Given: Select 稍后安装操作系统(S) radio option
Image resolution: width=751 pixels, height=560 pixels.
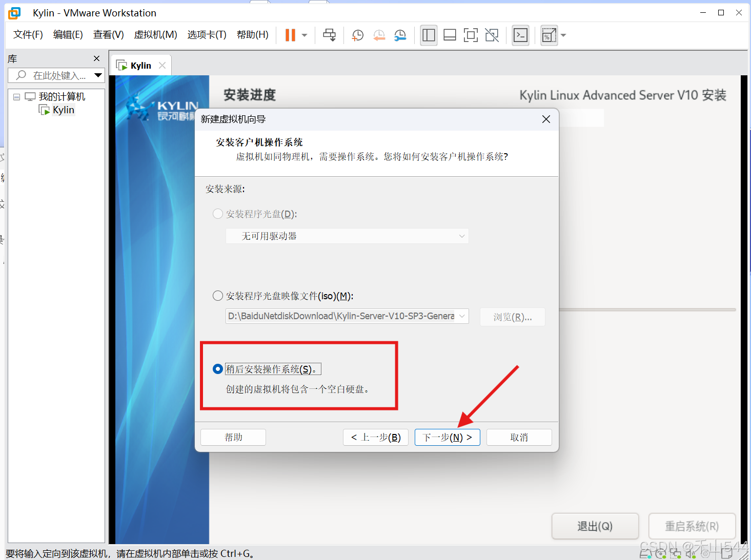Looking at the screenshot, I should pyautogui.click(x=218, y=369).
